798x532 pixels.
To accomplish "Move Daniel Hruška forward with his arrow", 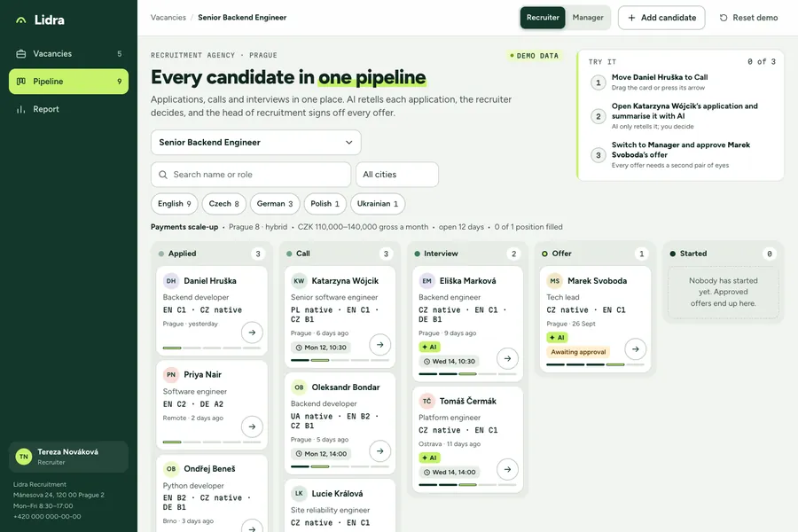I will [252, 332].
